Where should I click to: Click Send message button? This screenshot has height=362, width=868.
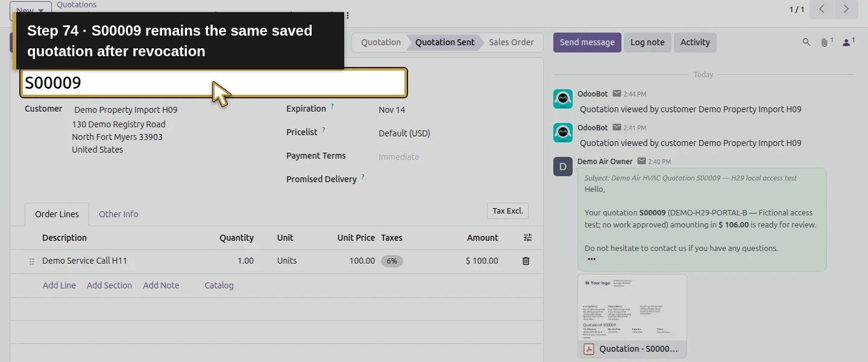click(x=587, y=42)
